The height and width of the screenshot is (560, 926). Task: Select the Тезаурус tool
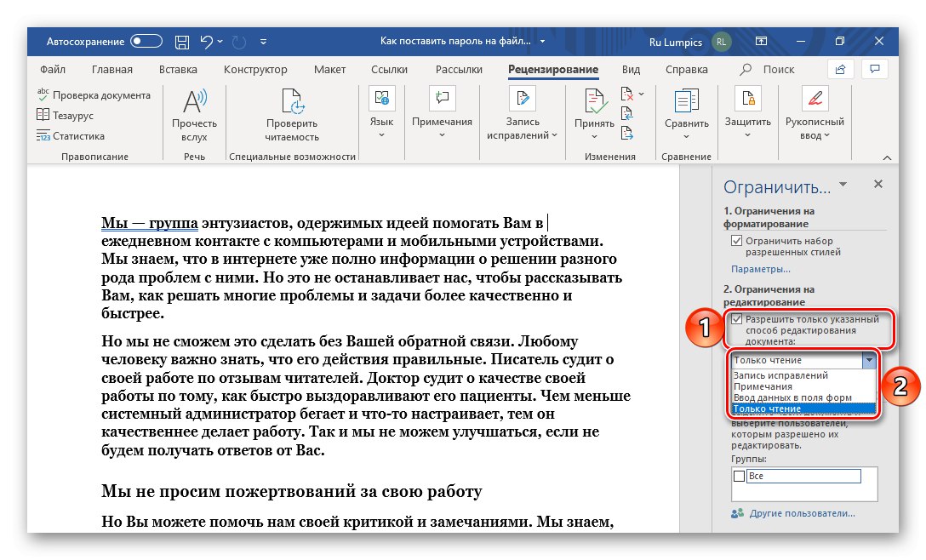pos(66,117)
